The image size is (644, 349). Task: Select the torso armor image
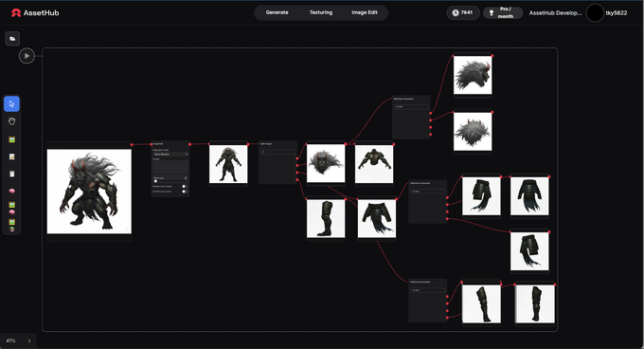tap(374, 164)
